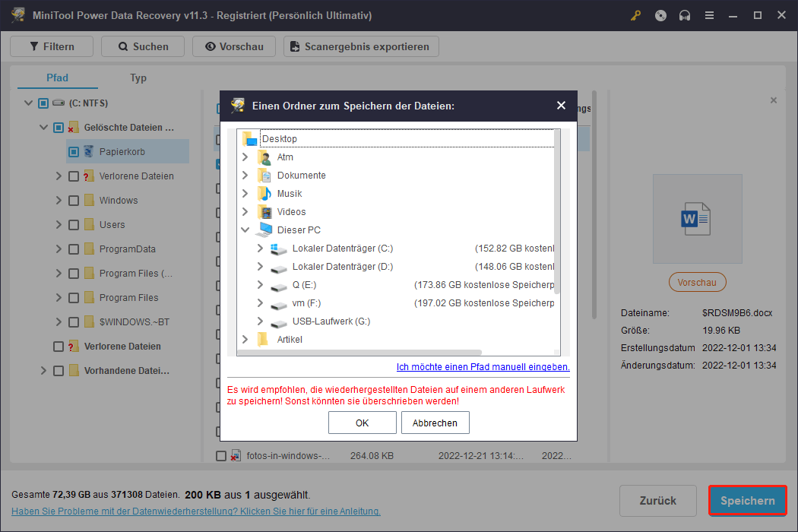
Task: Click the key registration icon in title bar
Action: click(x=635, y=16)
